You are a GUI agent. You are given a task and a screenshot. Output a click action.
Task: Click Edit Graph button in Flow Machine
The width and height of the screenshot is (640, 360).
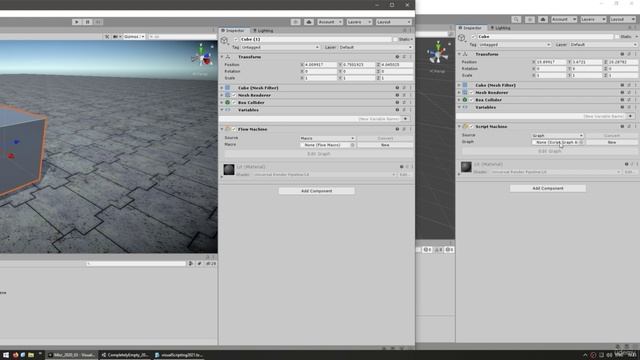(318, 154)
